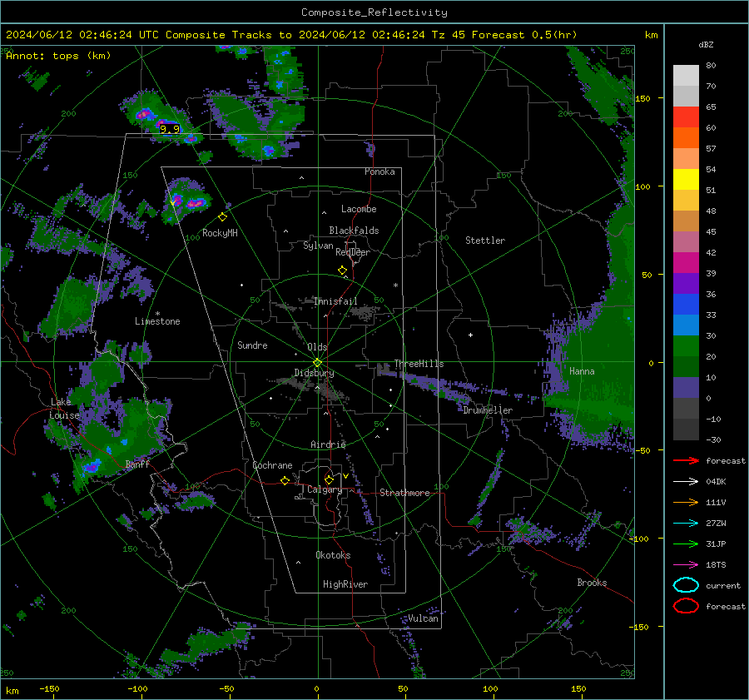
Task: Click the Hanna town label
Action: click(x=582, y=371)
